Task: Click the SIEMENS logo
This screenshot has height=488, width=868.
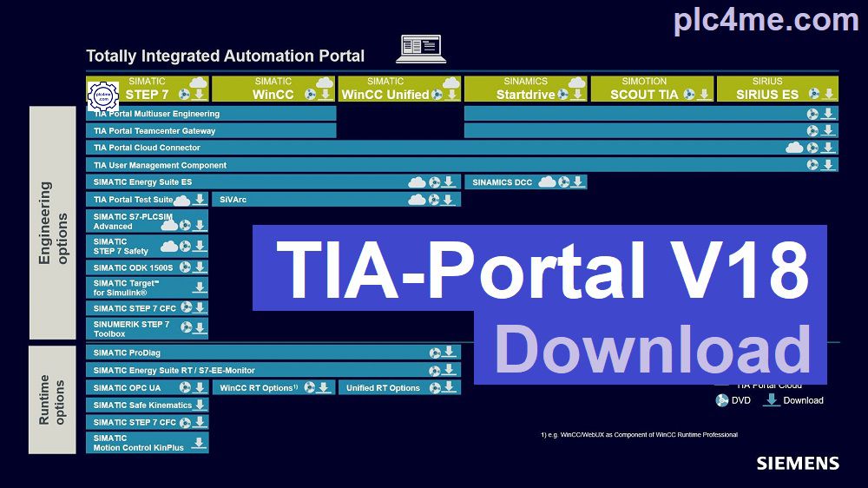Action: tap(797, 463)
